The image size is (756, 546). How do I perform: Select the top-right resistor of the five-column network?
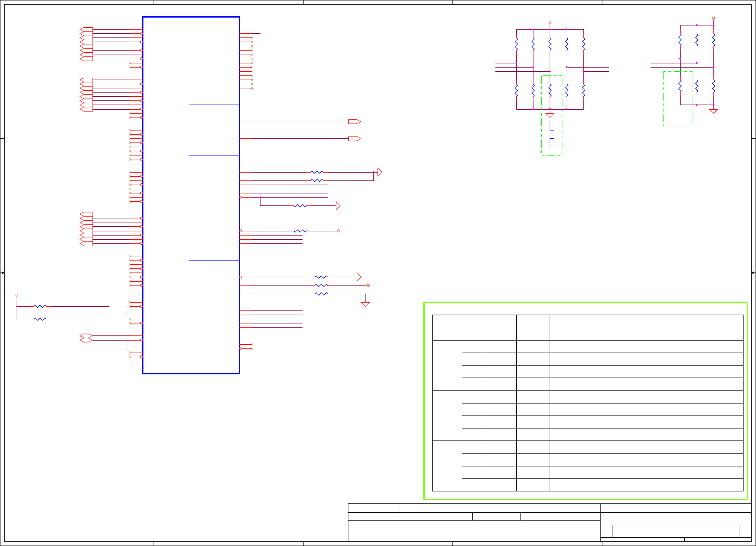[584, 44]
